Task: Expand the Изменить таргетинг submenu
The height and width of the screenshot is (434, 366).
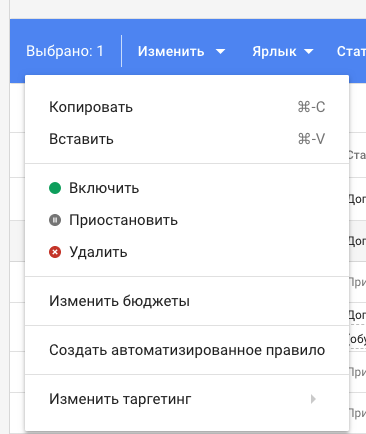Action: point(187,399)
